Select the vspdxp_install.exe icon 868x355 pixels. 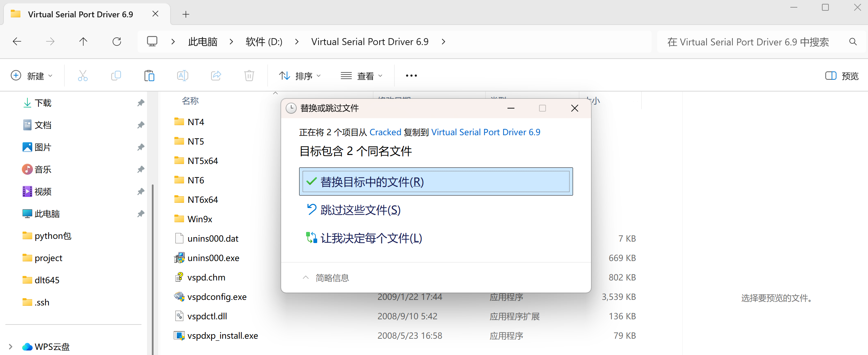point(179,336)
